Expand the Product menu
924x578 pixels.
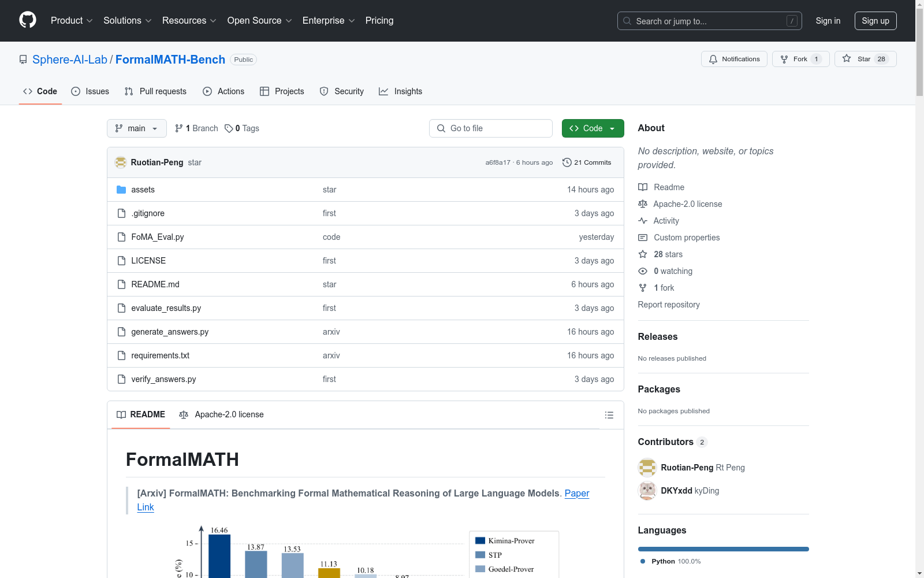[72, 21]
